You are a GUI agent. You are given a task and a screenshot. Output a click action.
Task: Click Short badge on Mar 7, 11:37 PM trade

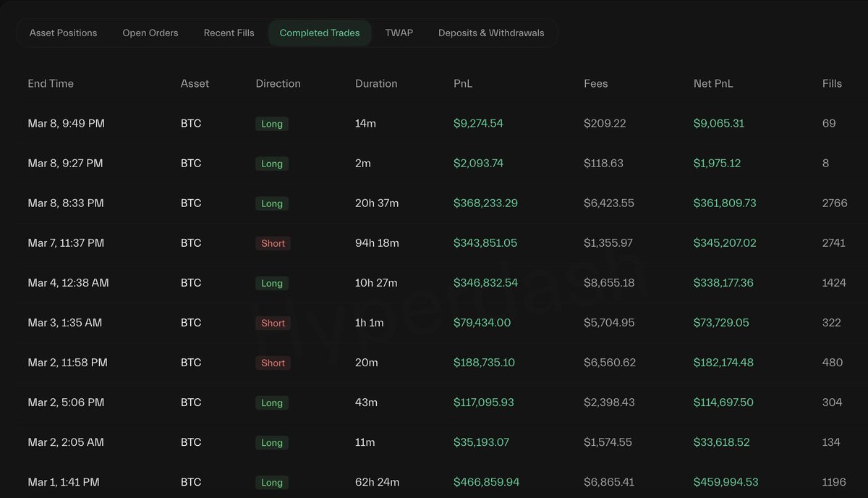[273, 243]
